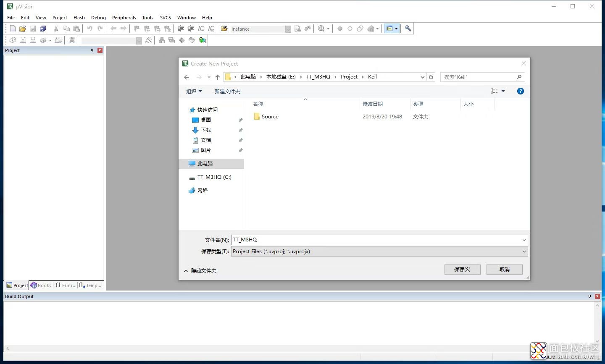Image resolution: width=605 pixels, height=364 pixels.
Task: Expand the address bar previous locations dropdown
Action: coord(422,77)
